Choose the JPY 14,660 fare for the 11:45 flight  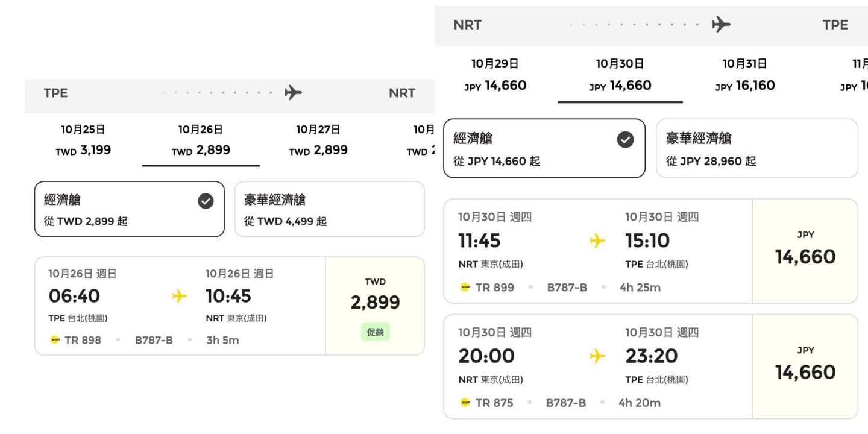[x=805, y=251]
